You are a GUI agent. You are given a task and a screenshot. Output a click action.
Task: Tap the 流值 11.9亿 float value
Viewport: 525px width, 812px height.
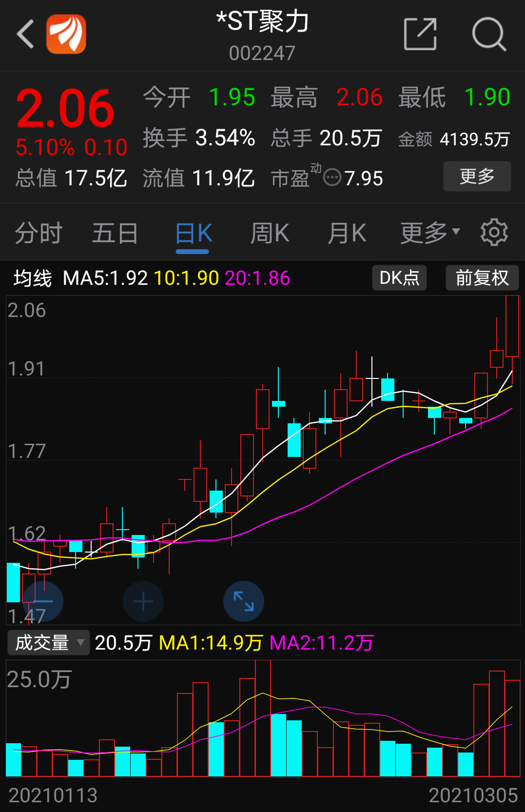(199, 178)
